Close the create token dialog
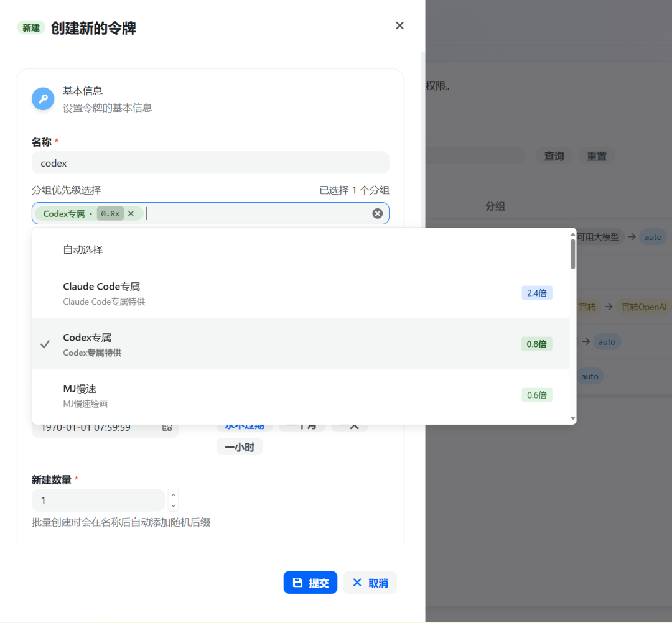672x623 pixels. [399, 25]
